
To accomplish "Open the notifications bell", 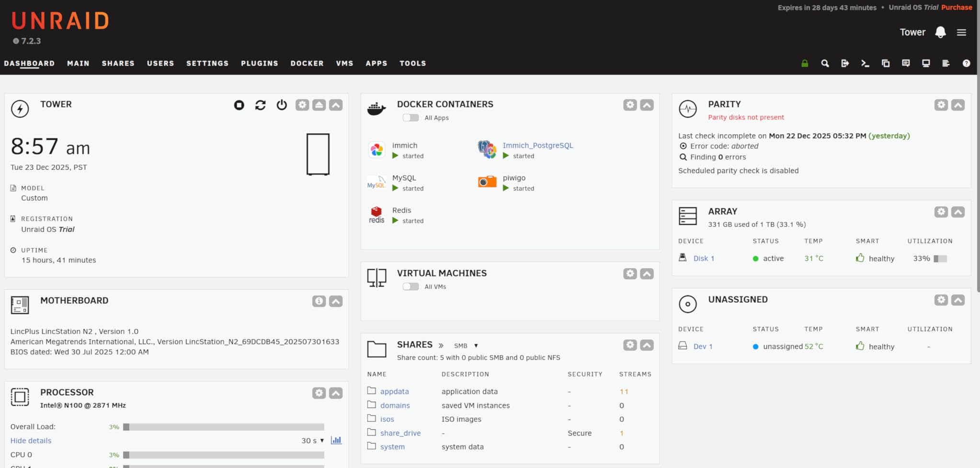I will [x=940, y=32].
